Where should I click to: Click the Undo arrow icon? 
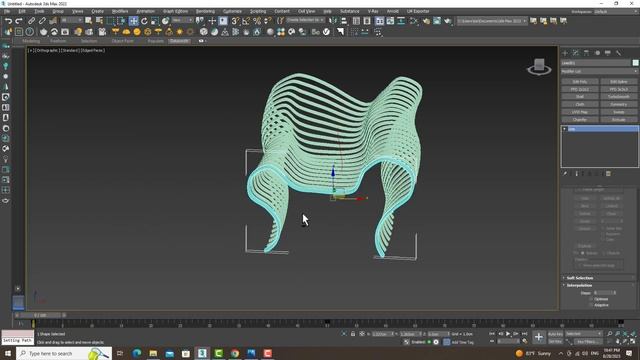click(x=8, y=21)
